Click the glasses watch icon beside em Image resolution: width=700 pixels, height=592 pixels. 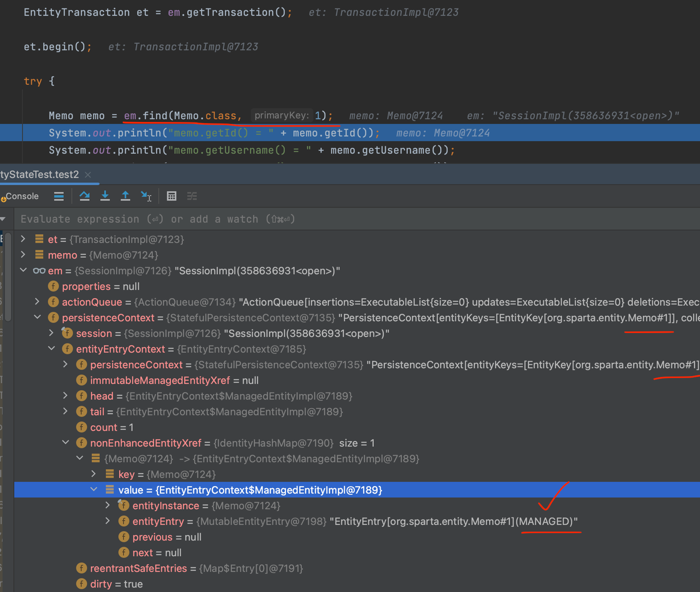pyautogui.click(x=39, y=271)
